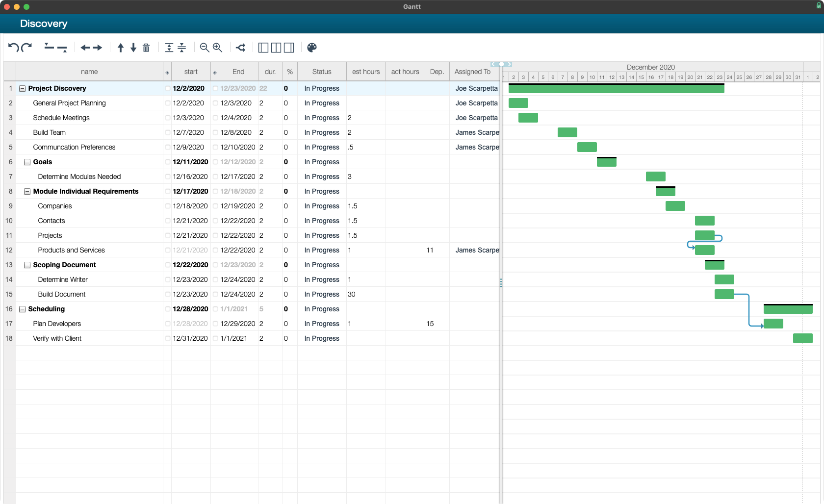Click the Undo icon
The image size is (824, 504).
click(x=13, y=47)
